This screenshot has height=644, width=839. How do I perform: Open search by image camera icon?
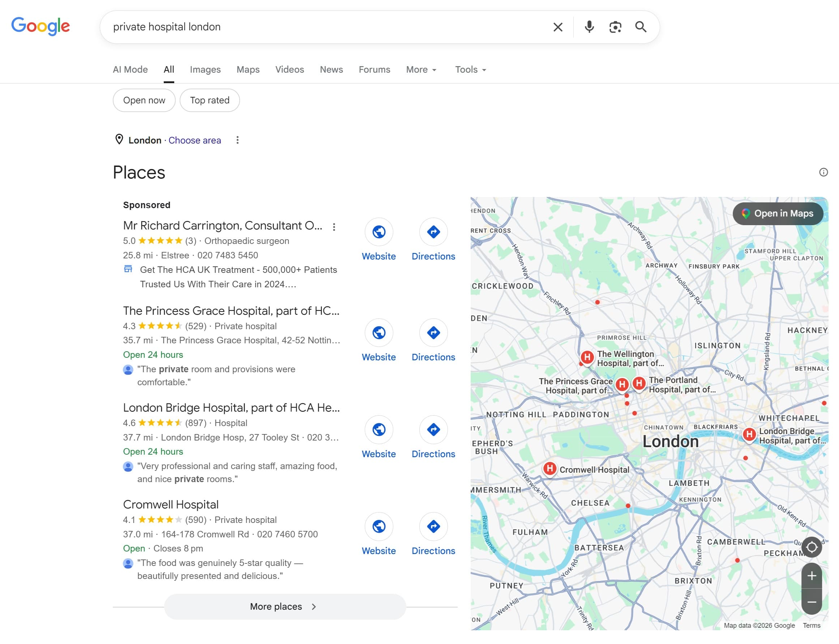pos(615,27)
